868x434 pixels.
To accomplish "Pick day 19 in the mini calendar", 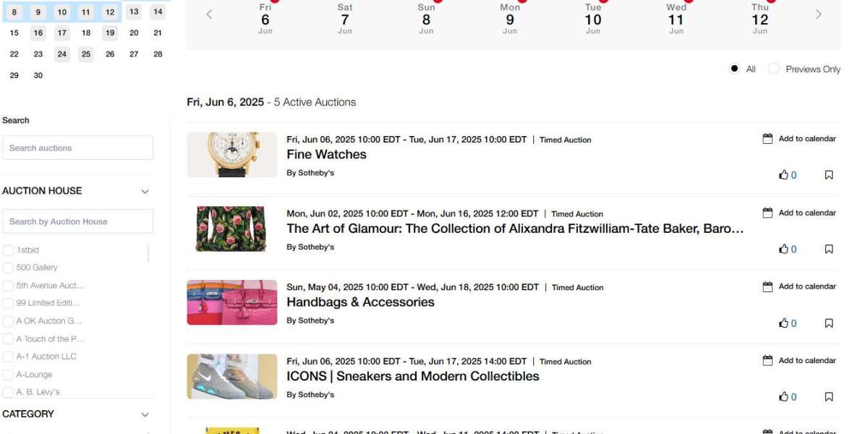I will pos(110,33).
